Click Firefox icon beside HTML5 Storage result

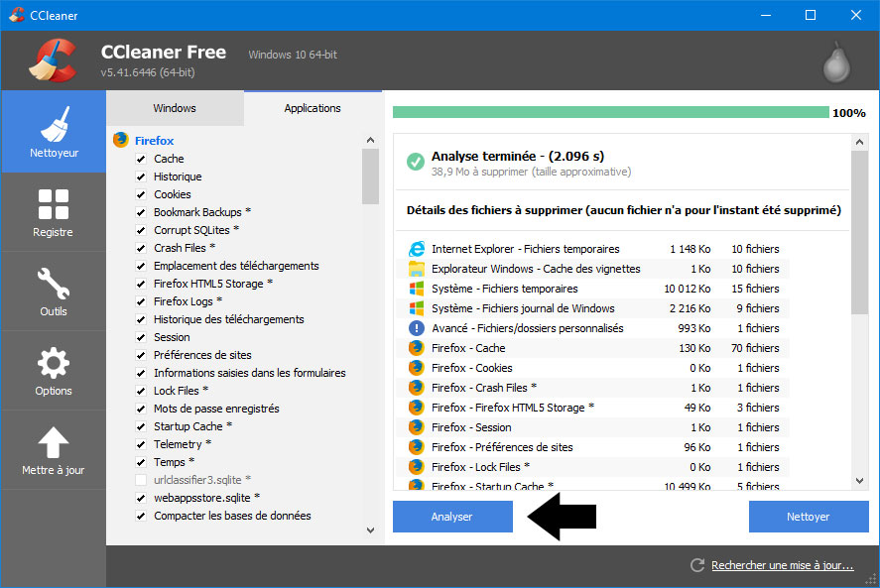pos(417,408)
